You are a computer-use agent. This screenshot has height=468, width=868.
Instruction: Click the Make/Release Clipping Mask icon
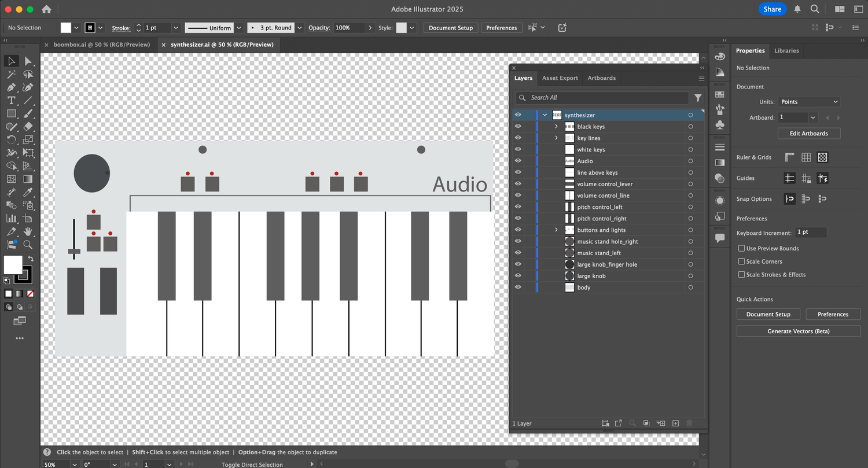[646, 423]
